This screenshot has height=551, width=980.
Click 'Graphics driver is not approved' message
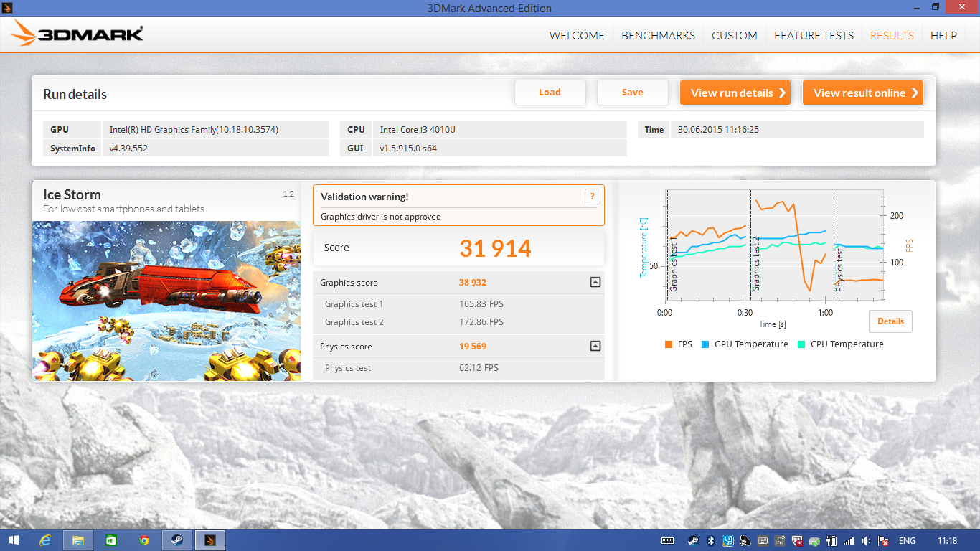coord(381,217)
